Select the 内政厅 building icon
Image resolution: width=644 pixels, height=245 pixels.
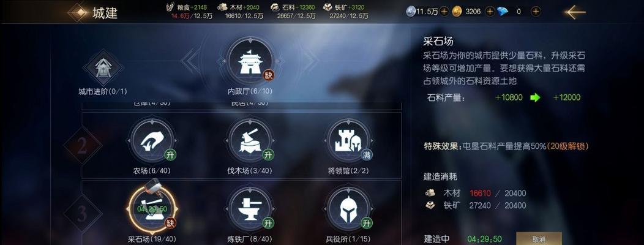pos(250,61)
